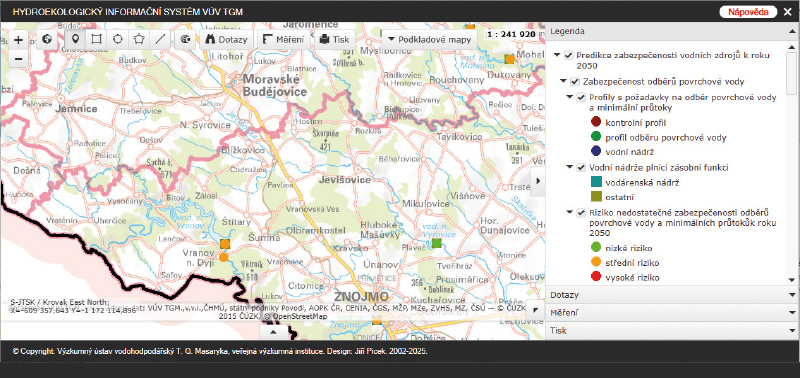Toggle Zabezpečenost odběrů povrchové vody checkbox

pos(575,82)
